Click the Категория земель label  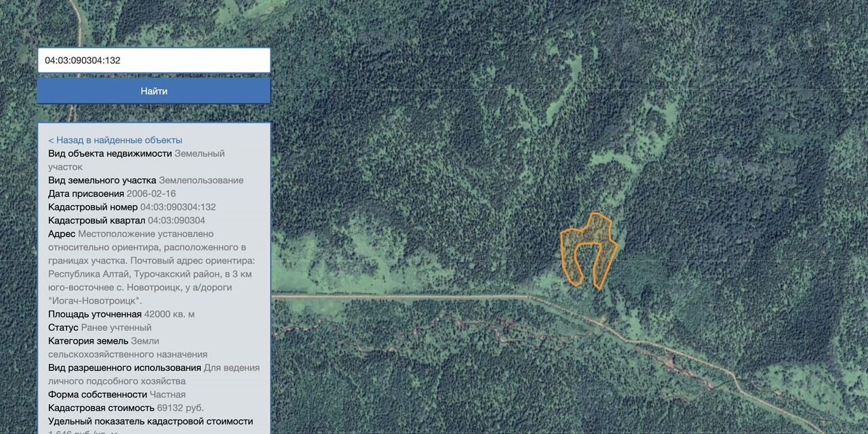tap(88, 341)
